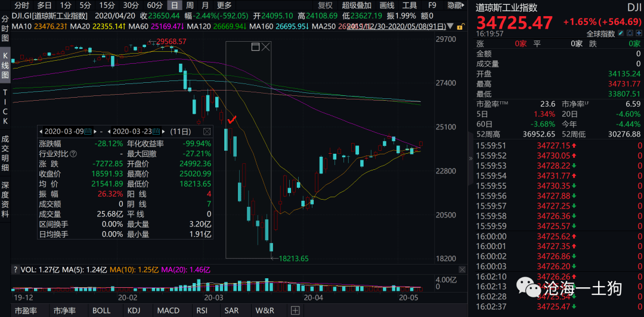Click the add indicator plus icon after W&R
Viewport: 644px width, 317px height.
click(296, 310)
